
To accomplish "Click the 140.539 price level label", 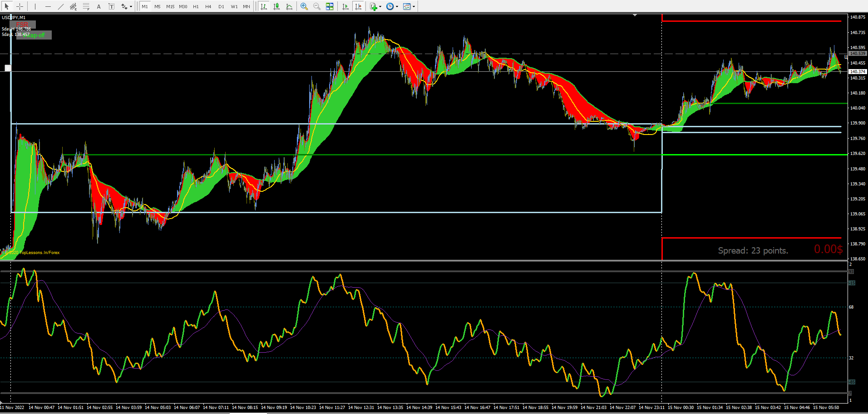I will pos(858,54).
